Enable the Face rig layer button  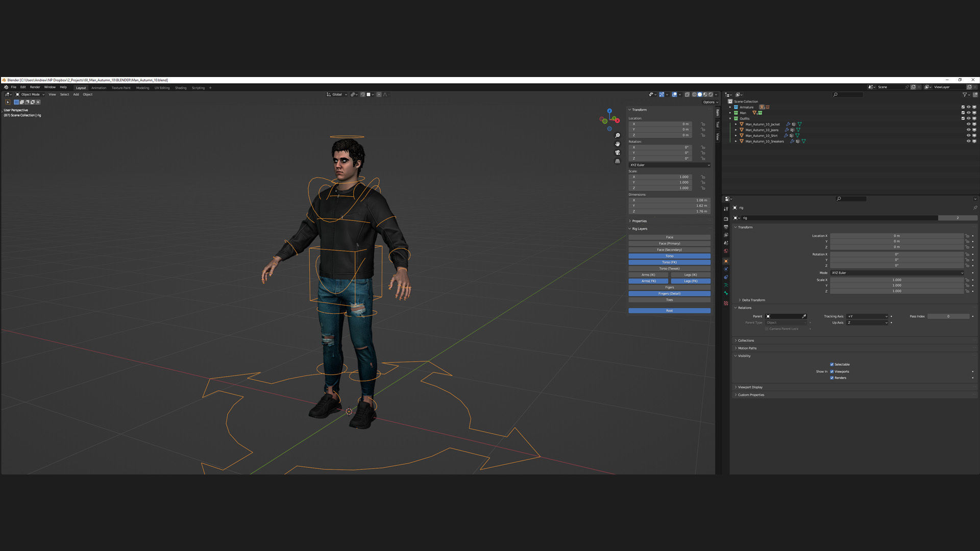[669, 237]
